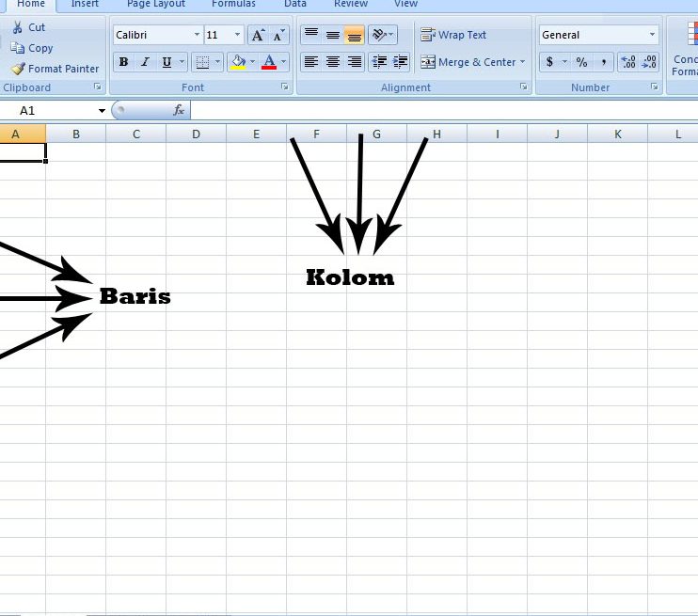Expand Merge & Center dropdown arrow
The image size is (698, 616).
(x=522, y=62)
